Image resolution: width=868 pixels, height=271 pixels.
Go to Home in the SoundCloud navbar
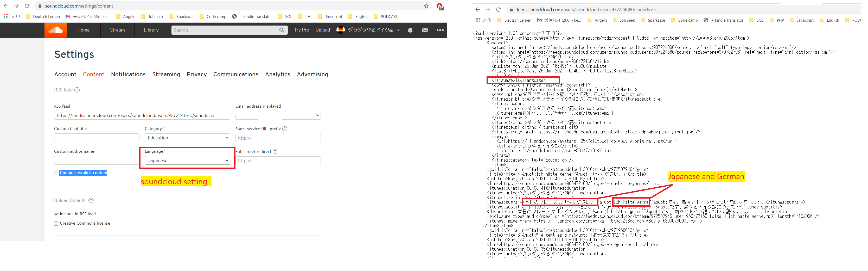click(84, 30)
